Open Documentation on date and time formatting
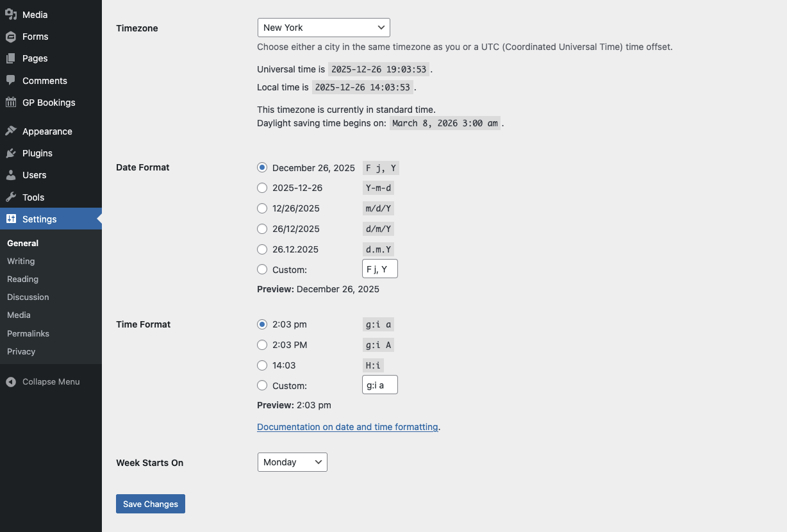Viewport: 787px width, 532px height. click(347, 427)
